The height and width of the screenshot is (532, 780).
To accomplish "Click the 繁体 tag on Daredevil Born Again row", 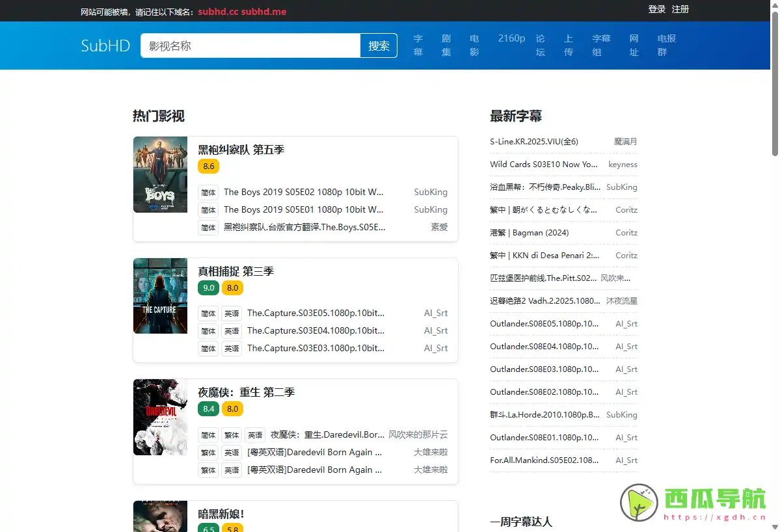I will click(208, 452).
